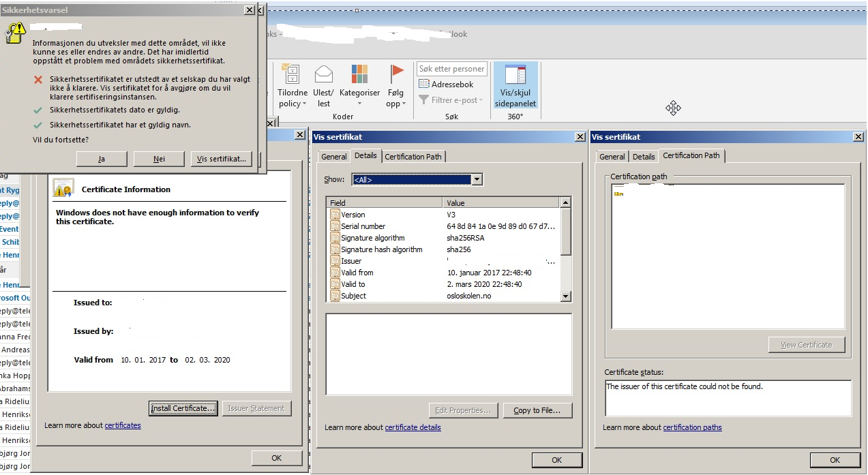Open Certification Path tab in the field-list dialog

[413, 157]
